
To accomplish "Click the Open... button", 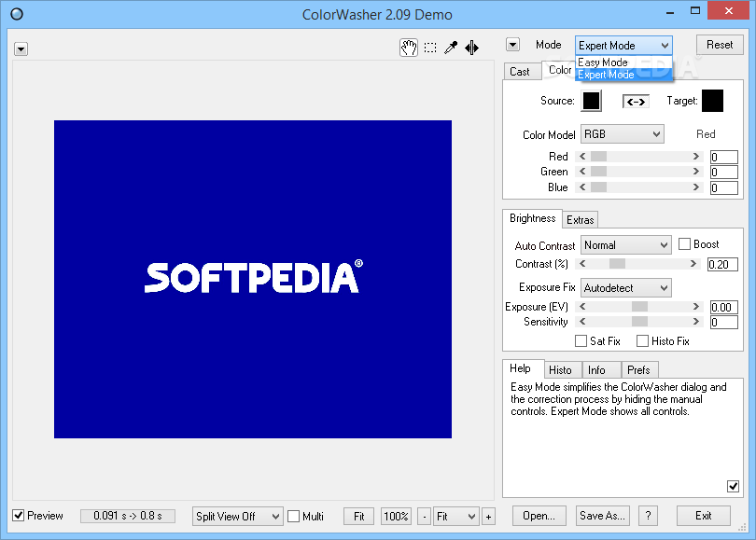I will tap(539, 516).
